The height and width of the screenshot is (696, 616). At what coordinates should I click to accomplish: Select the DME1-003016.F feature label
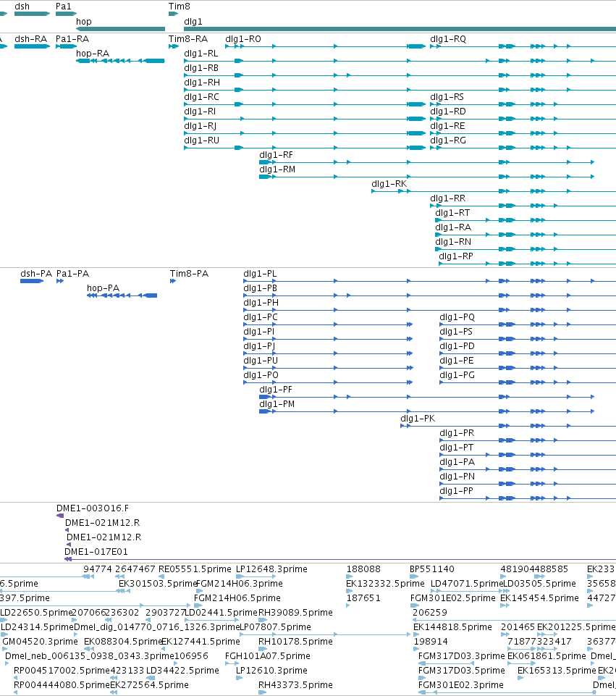click(x=93, y=508)
